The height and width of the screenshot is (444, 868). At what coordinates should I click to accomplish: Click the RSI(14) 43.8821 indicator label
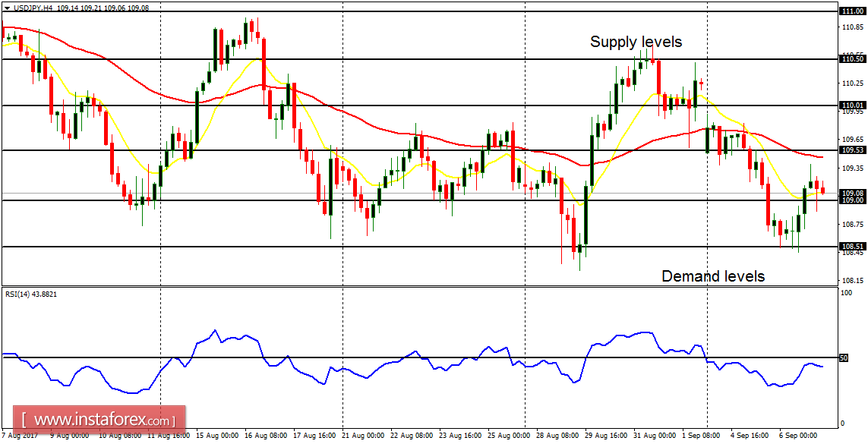pos(30,294)
